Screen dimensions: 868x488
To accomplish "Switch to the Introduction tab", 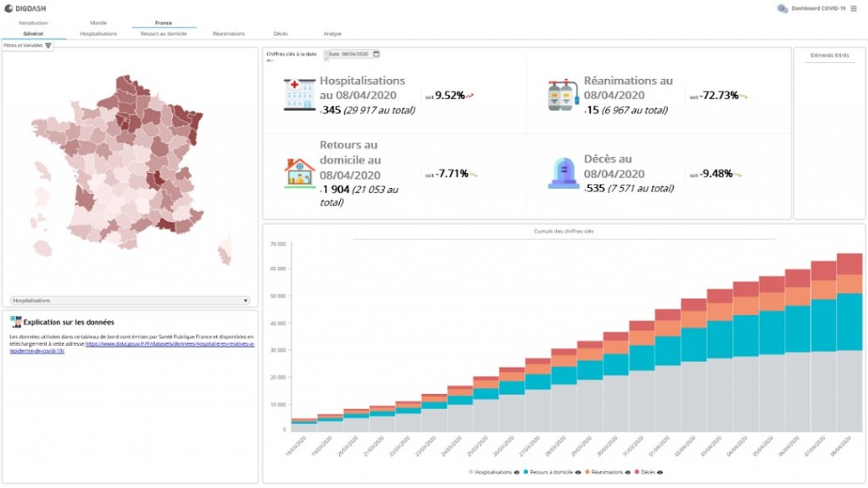I will coord(33,23).
